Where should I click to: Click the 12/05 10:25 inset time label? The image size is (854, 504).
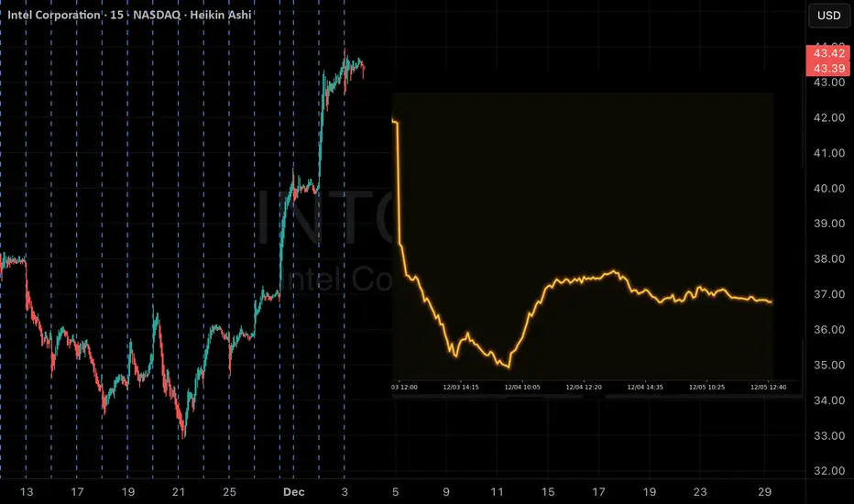(x=707, y=388)
